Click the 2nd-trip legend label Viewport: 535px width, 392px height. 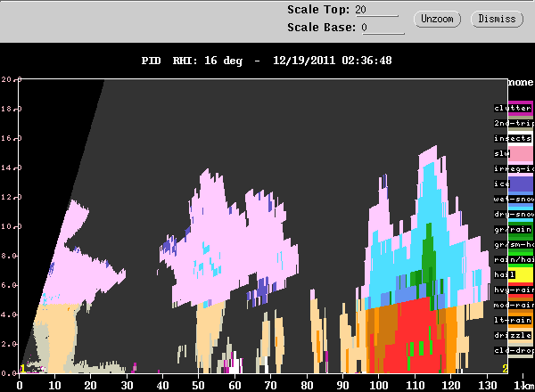coord(514,123)
